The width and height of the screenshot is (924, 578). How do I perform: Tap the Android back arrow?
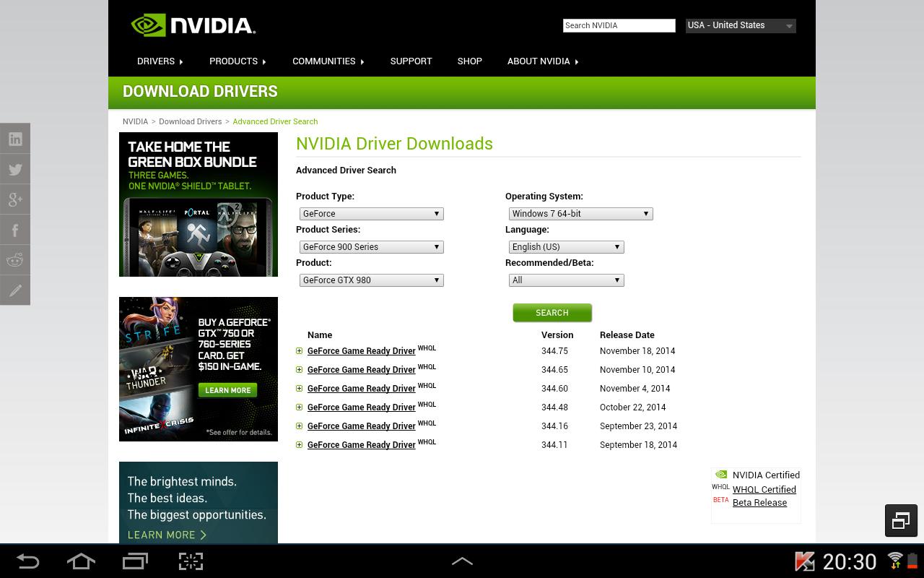27,561
